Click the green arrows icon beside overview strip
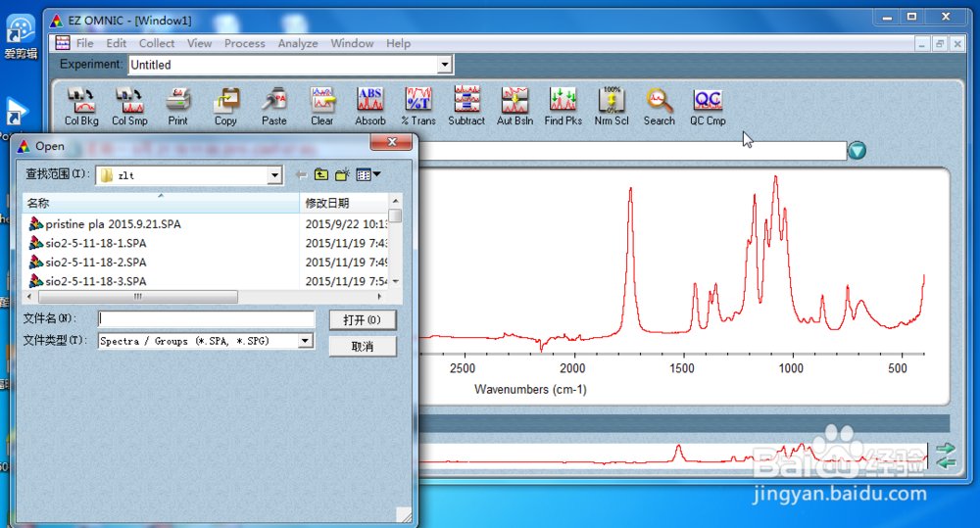 click(x=947, y=456)
